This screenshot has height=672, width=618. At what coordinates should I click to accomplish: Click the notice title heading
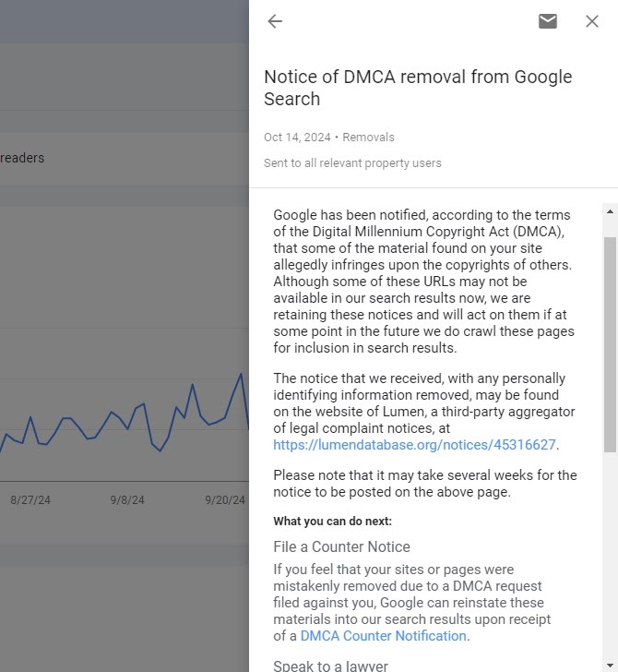(418, 88)
